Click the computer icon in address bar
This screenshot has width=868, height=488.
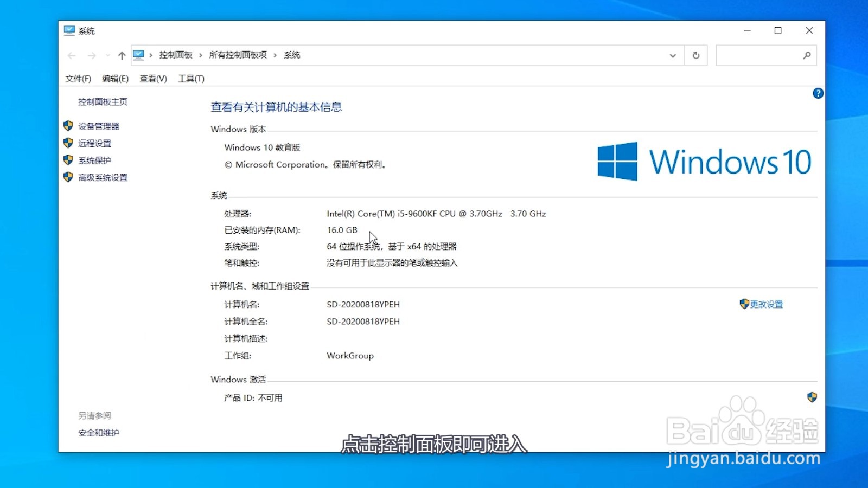click(139, 55)
